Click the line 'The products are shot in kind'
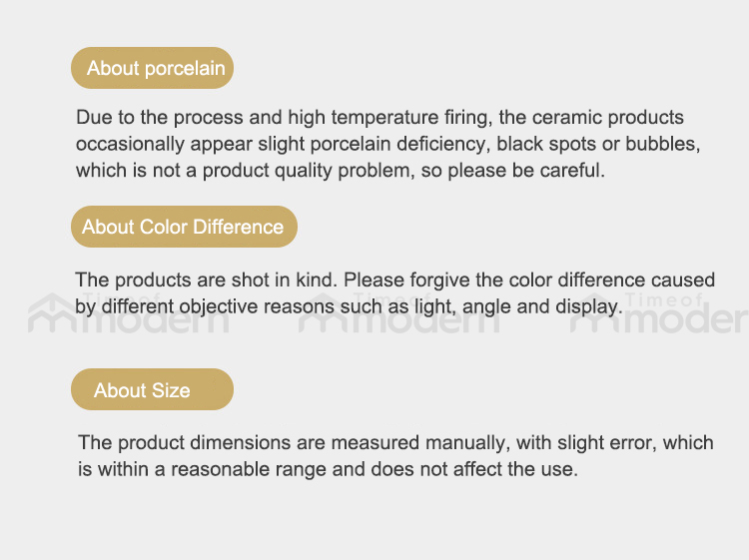Viewport: 749px width, 560px height. [x=394, y=280]
